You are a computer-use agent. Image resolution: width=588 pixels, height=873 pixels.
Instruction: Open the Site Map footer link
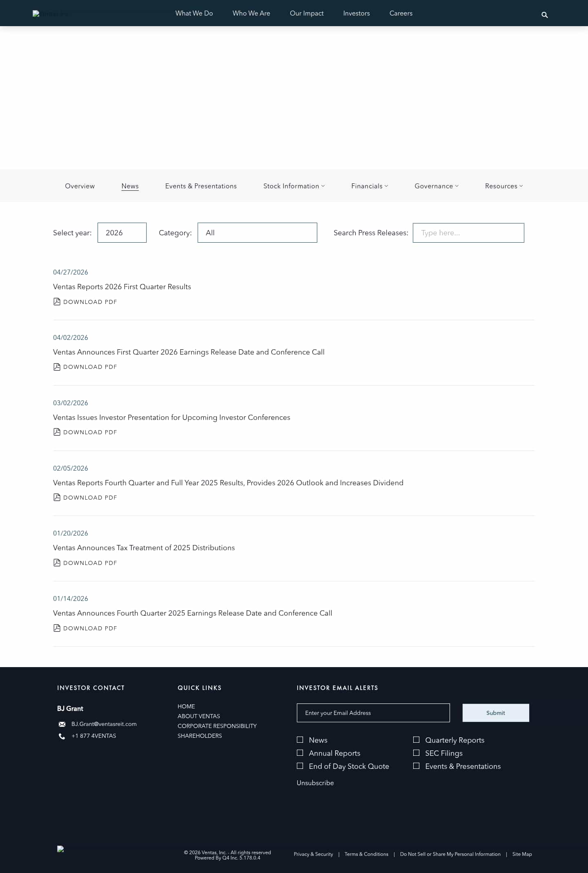coord(522,854)
